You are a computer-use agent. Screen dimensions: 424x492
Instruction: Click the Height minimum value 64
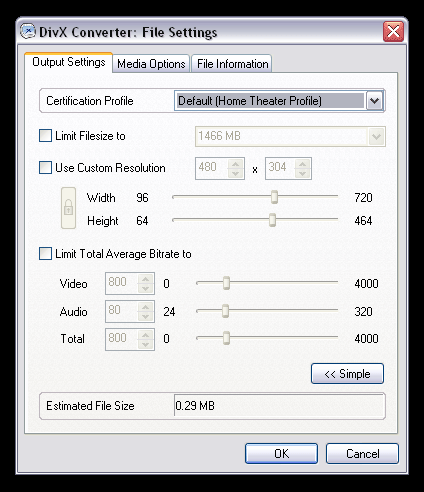coord(142,220)
